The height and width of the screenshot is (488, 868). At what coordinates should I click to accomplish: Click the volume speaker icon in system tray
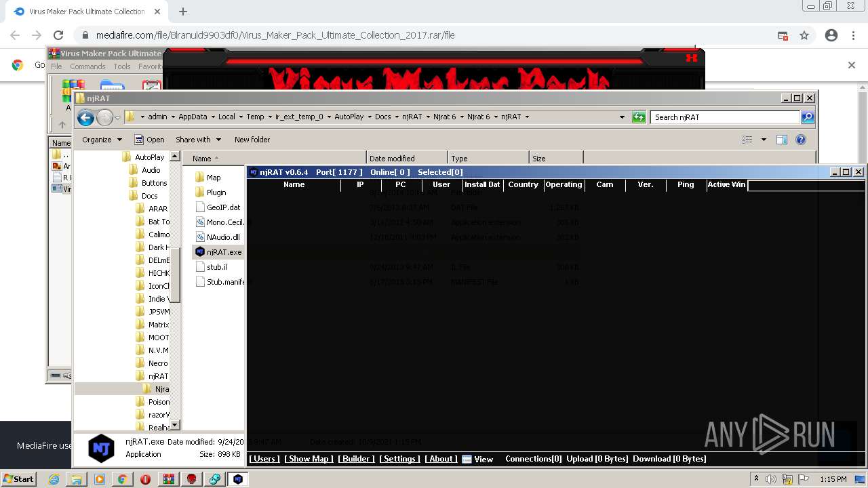pyautogui.click(x=770, y=479)
